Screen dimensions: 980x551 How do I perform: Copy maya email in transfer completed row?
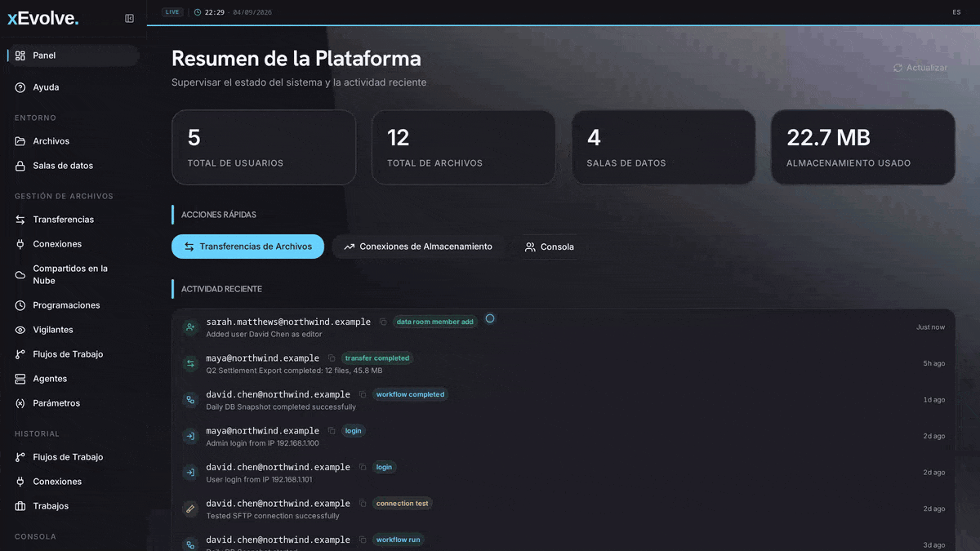click(332, 358)
